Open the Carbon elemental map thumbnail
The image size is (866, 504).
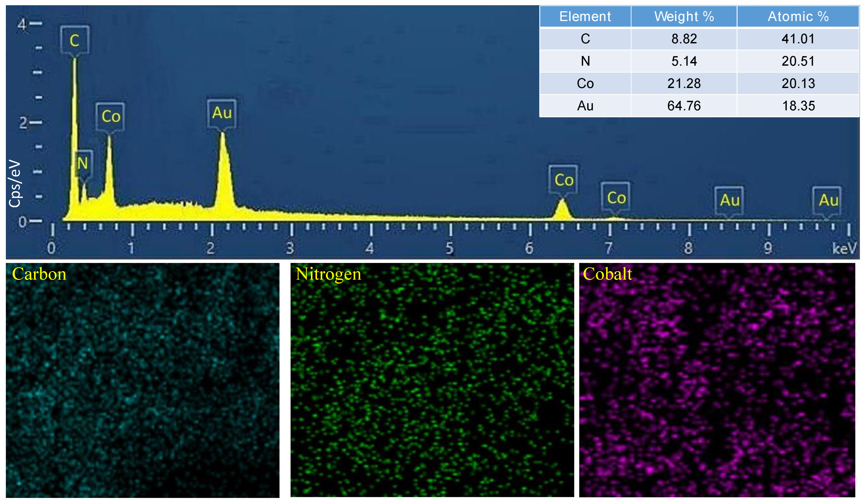(x=142, y=380)
